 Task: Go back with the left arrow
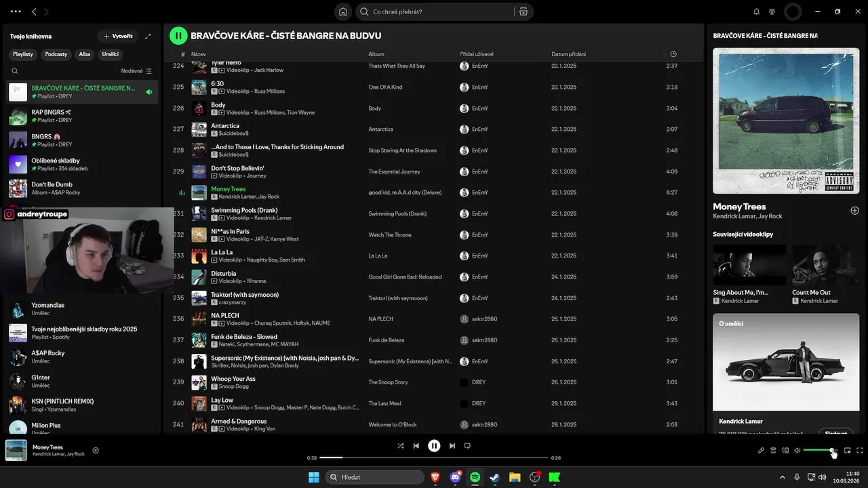click(x=35, y=12)
